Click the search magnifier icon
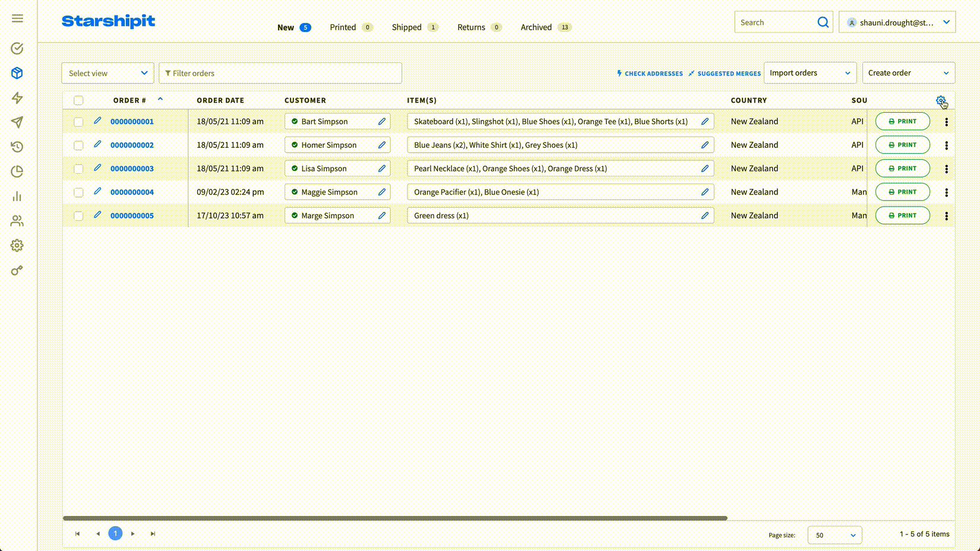980x551 pixels. coord(823,23)
